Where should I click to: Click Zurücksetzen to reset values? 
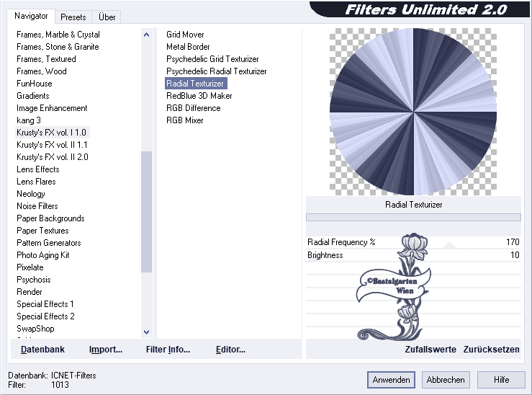[x=491, y=350]
